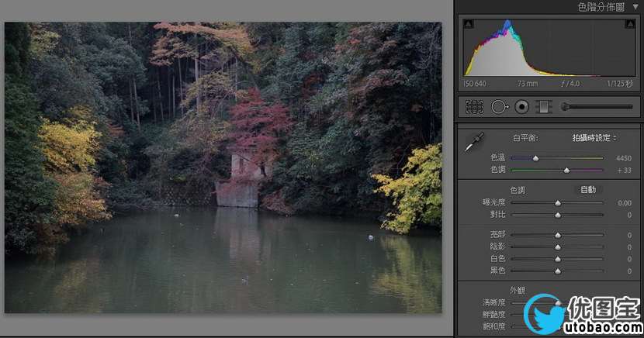
Task: Click the 對比 contrast slider handle
Action: point(557,214)
